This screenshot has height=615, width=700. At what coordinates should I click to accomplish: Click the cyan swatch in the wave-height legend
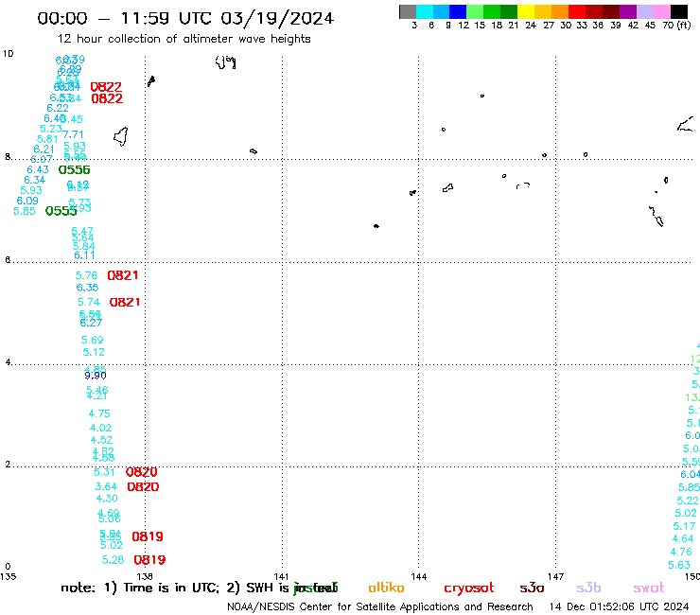425,11
